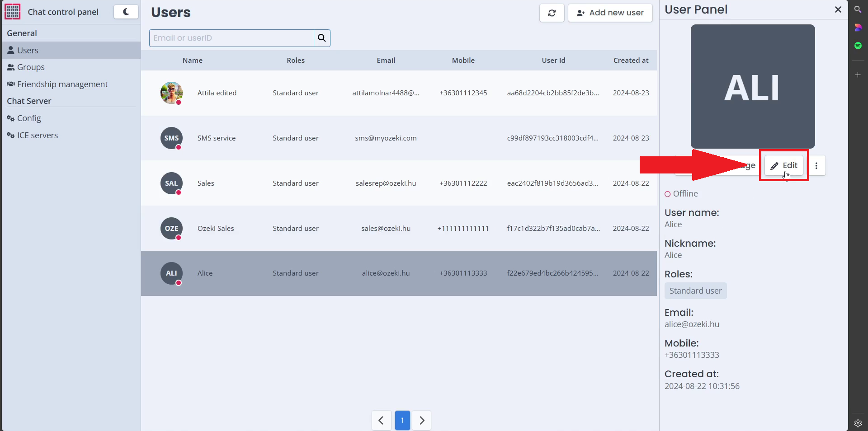This screenshot has height=431, width=868.
Task: Click Attila edited's avatar photo
Action: [171, 93]
